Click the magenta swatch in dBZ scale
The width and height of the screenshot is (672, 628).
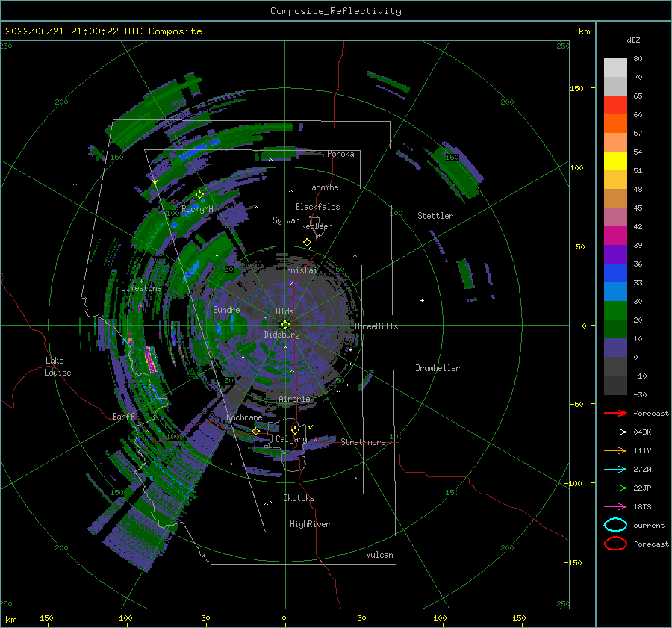pyautogui.click(x=615, y=235)
